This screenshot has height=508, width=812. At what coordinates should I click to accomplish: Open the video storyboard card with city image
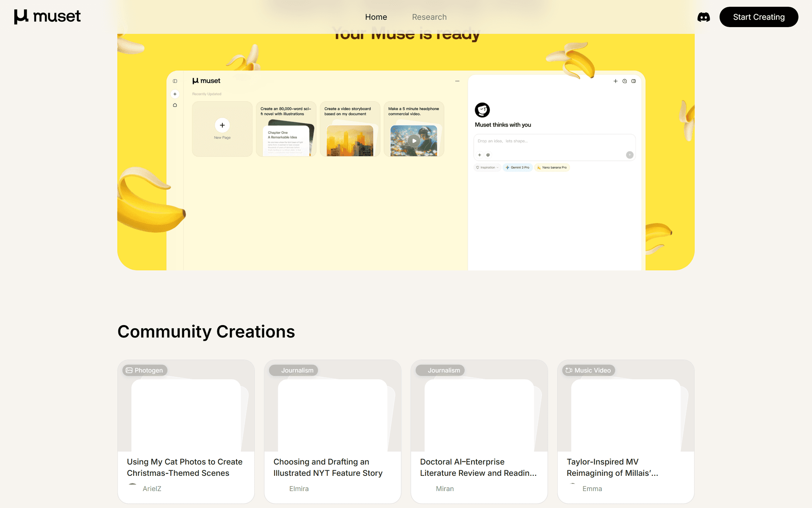tap(350, 141)
